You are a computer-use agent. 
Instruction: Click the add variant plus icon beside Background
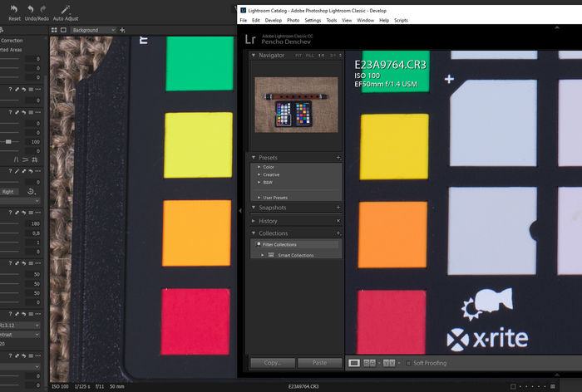(124, 30)
